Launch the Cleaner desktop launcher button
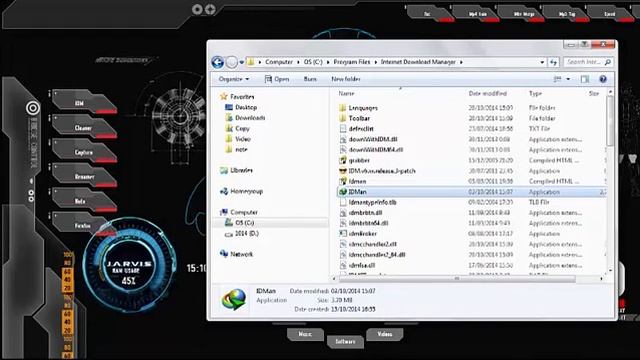 pos(84,127)
